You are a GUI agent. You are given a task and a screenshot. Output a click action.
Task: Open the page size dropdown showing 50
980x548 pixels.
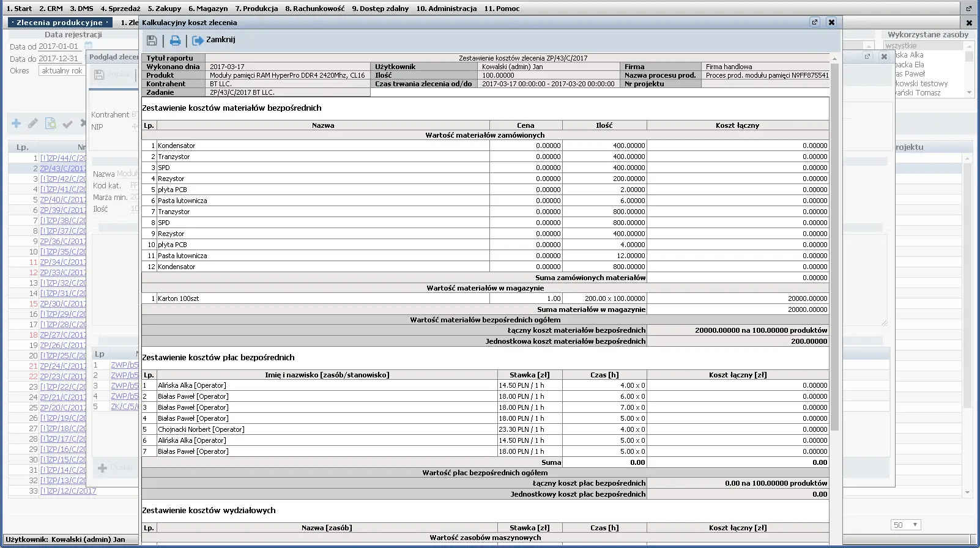pos(906,525)
